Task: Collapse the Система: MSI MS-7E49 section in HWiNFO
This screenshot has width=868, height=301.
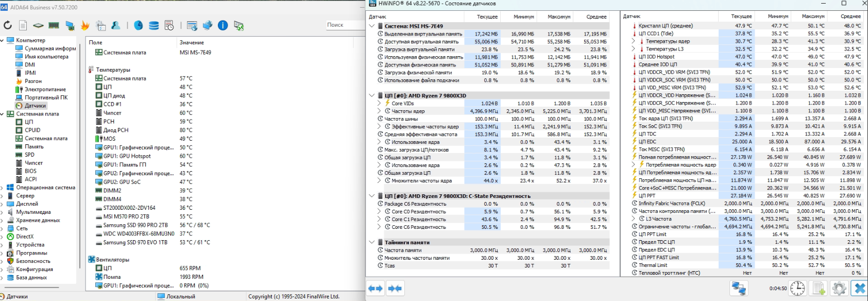Action: click(x=372, y=26)
